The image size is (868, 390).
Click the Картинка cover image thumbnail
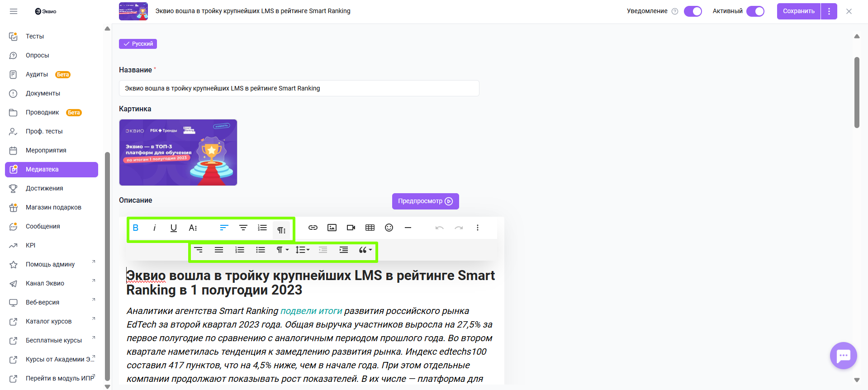pos(178,152)
